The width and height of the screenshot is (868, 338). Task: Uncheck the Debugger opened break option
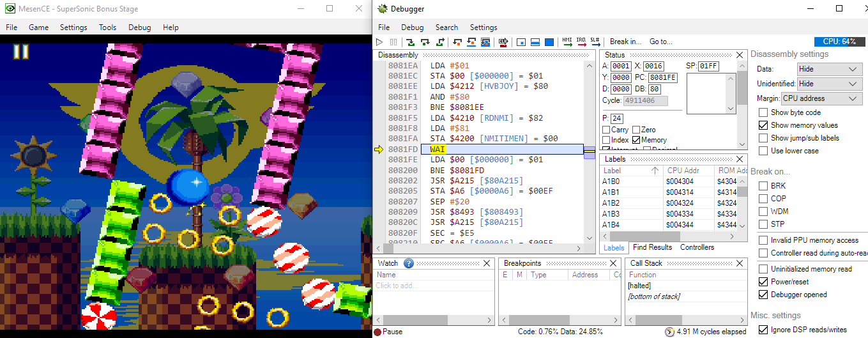[x=763, y=295]
